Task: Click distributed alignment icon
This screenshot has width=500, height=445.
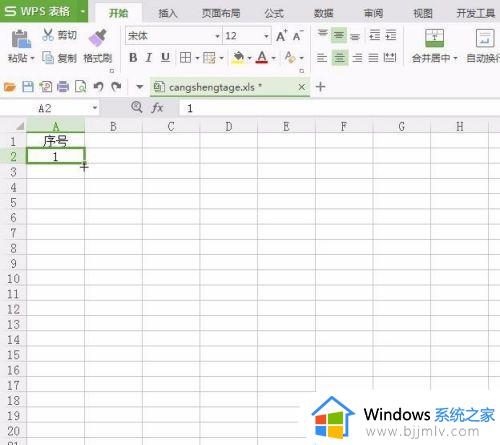Action: (389, 58)
